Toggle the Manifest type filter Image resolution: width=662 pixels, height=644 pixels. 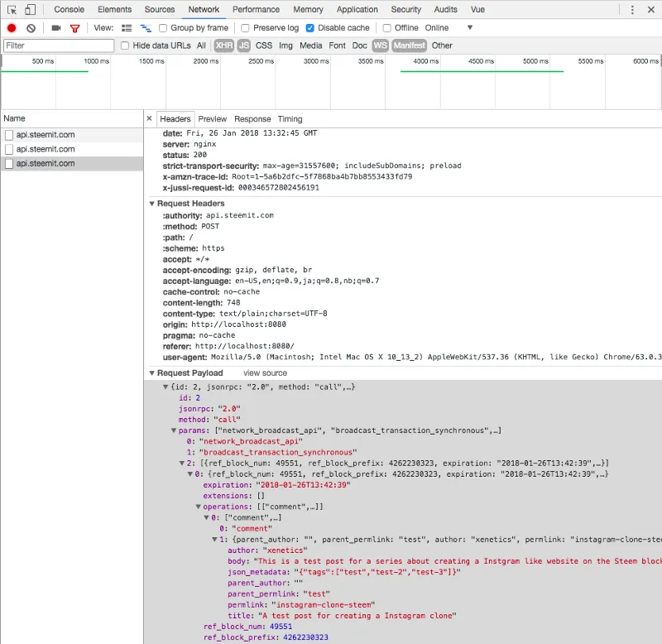click(410, 46)
